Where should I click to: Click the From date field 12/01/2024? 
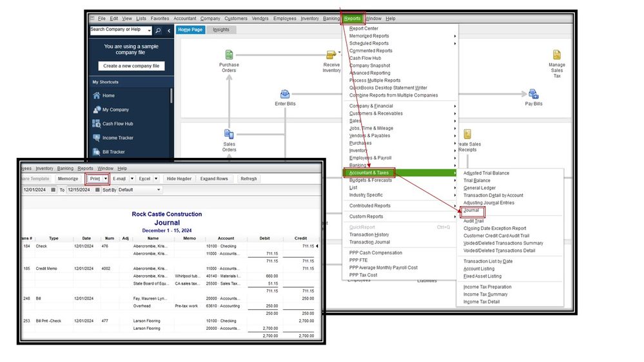point(35,189)
